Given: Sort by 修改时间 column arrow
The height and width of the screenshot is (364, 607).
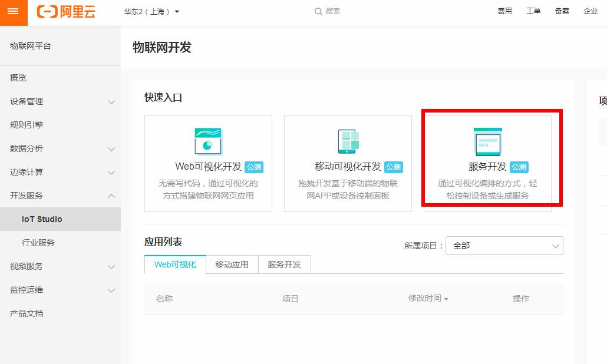Looking at the screenshot, I should (x=446, y=299).
